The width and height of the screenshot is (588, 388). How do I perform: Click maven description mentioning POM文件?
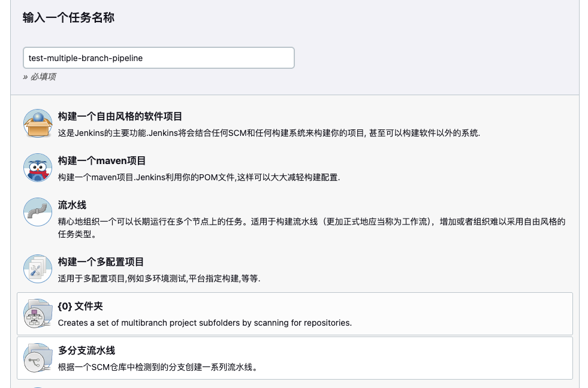[x=199, y=177]
